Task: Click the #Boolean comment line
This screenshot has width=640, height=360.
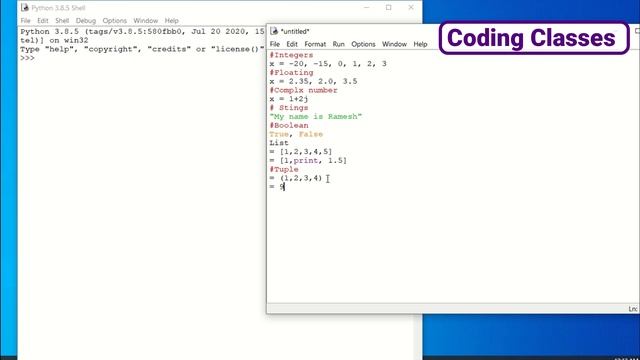Action: pos(289,125)
